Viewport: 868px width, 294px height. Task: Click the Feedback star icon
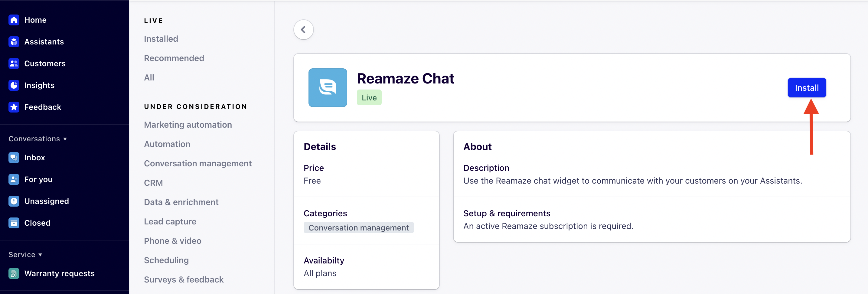click(x=14, y=107)
